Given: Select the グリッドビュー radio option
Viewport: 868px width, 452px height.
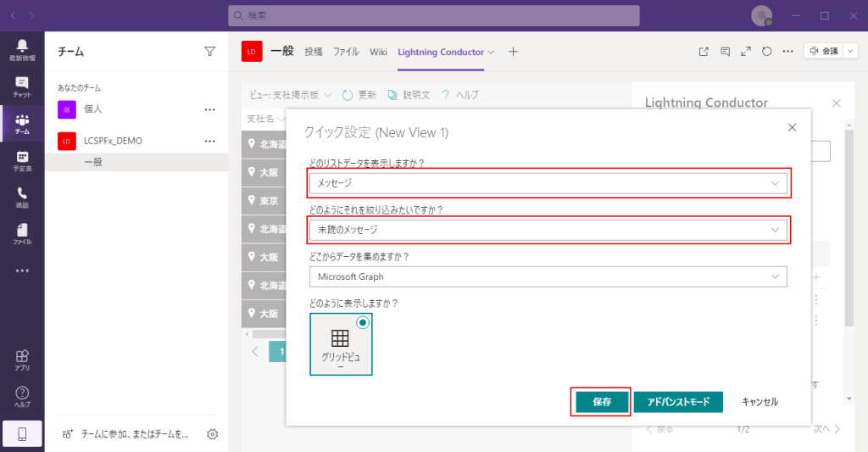Looking at the screenshot, I should 364,322.
